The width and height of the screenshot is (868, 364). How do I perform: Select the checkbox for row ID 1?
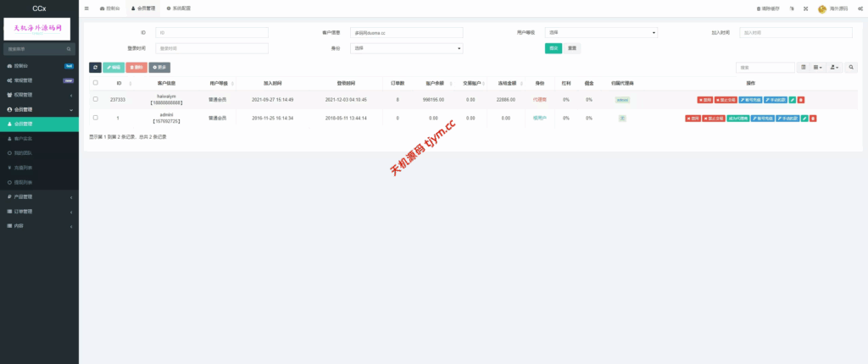point(95,118)
